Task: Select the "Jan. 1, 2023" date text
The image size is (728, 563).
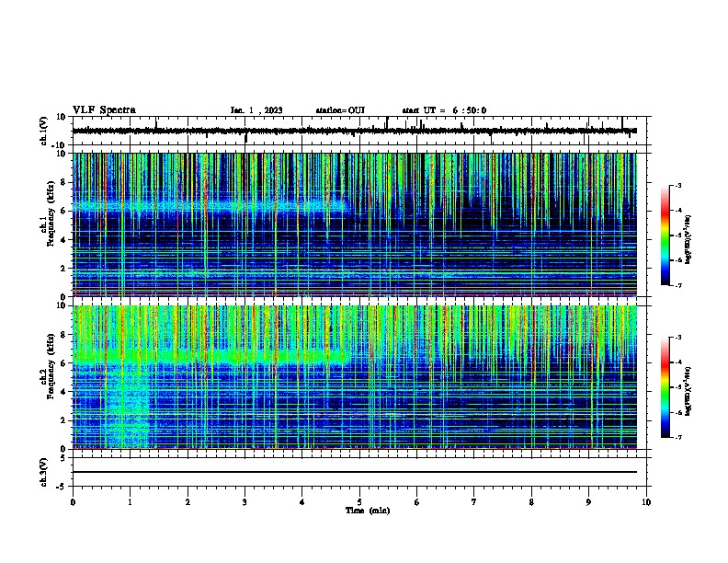Action: [256, 110]
